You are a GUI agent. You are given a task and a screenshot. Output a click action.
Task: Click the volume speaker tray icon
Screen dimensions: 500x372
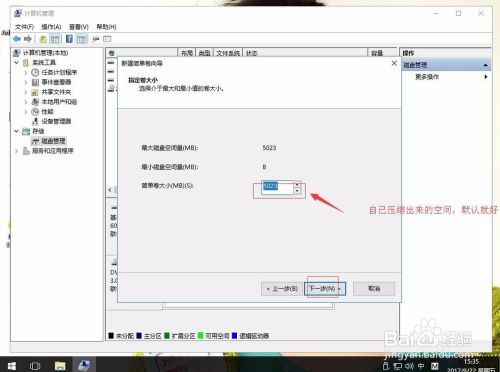click(x=409, y=366)
